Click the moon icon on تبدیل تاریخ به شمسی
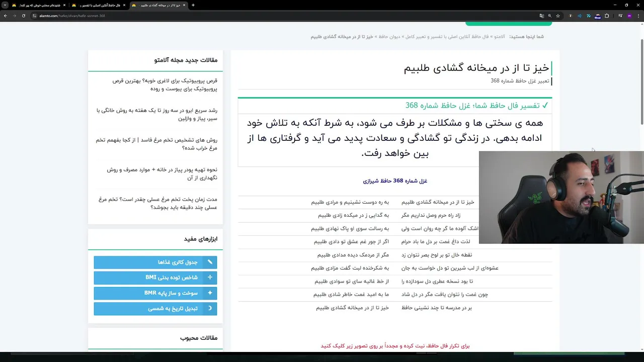This screenshot has width=644, height=362. coord(210,308)
